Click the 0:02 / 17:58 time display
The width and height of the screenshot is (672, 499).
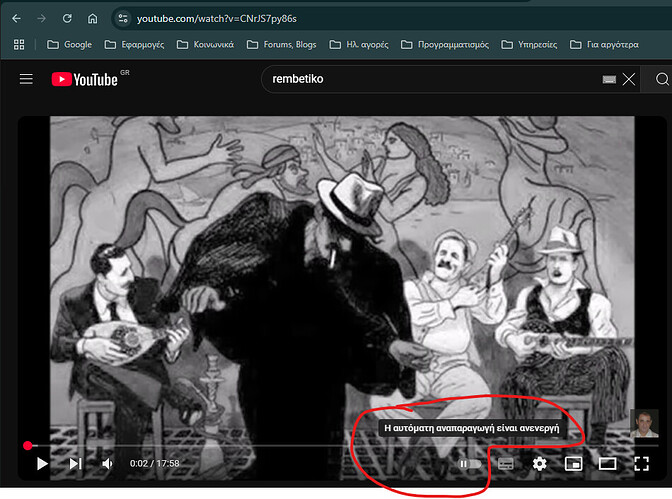155,463
